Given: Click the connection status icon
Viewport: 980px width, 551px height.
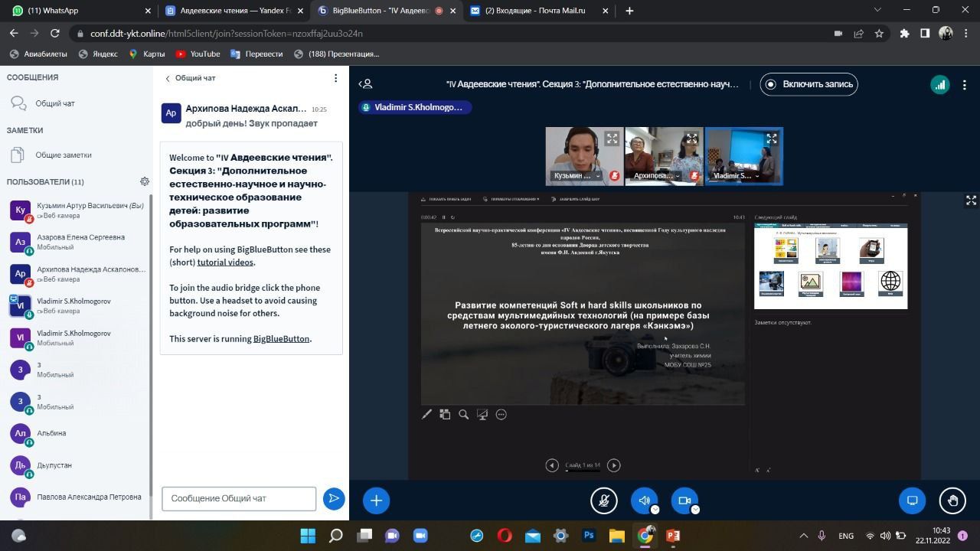Looking at the screenshot, I should pos(939,85).
